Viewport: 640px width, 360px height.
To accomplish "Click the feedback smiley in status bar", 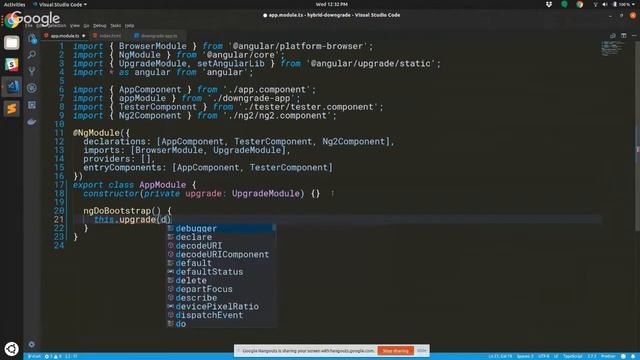I will [623, 356].
